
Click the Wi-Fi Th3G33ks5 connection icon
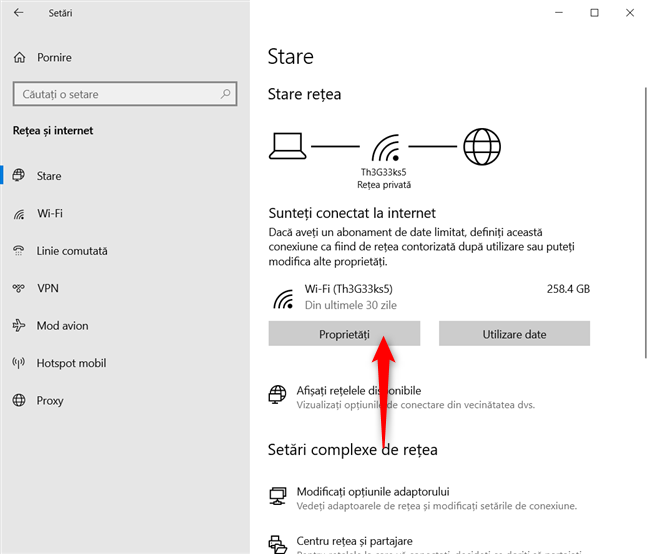click(x=282, y=296)
